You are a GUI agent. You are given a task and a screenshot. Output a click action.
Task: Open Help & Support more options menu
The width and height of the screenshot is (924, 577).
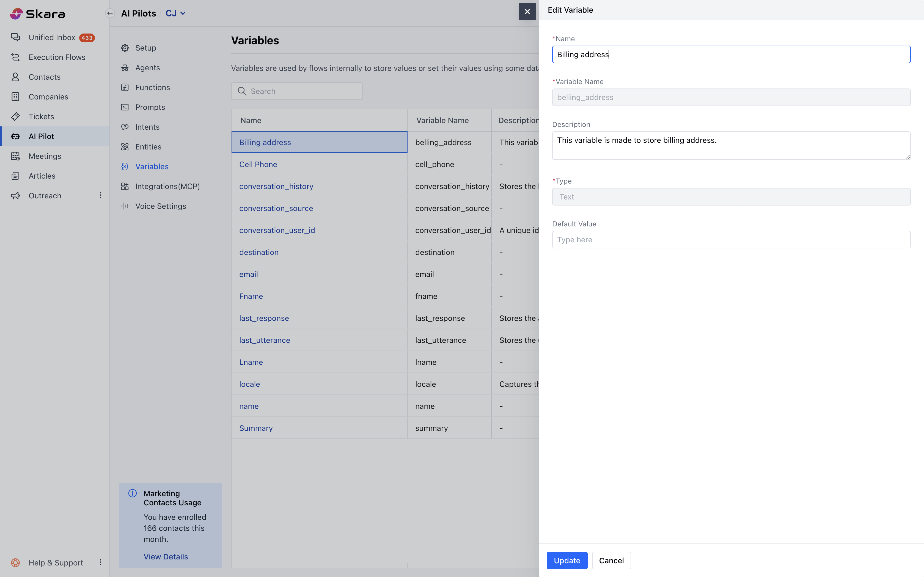click(x=100, y=562)
